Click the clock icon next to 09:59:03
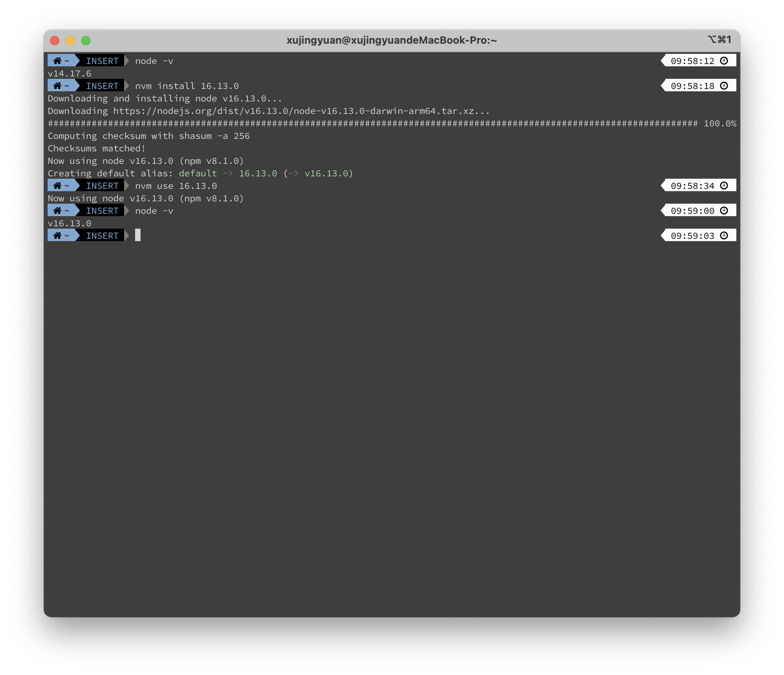 pyautogui.click(x=724, y=236)
